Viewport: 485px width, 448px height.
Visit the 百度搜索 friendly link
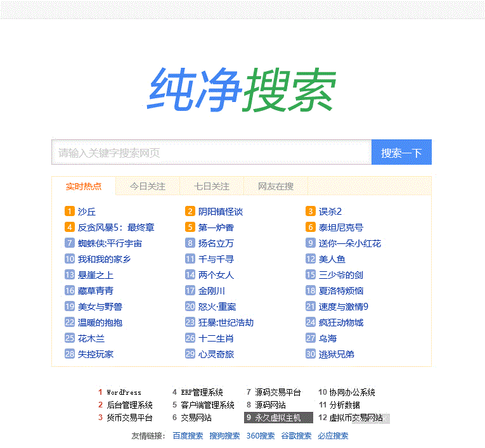pyautogui.click(x=188, y=436)
